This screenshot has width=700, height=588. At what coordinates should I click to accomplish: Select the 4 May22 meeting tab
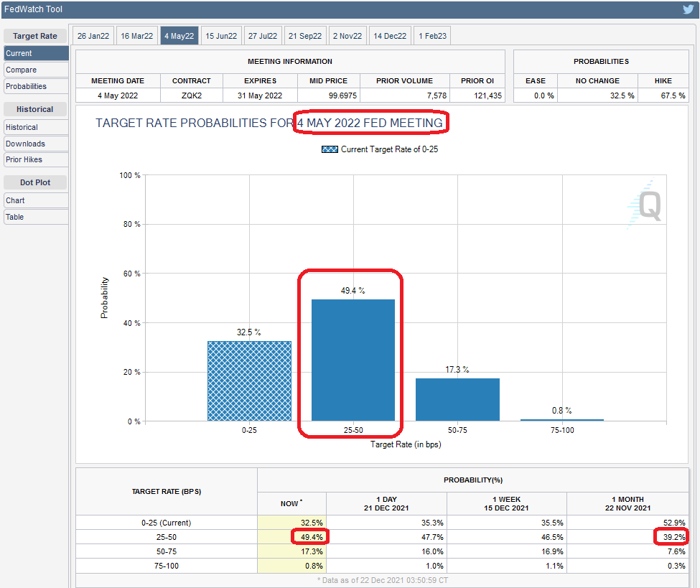(179, 36)
